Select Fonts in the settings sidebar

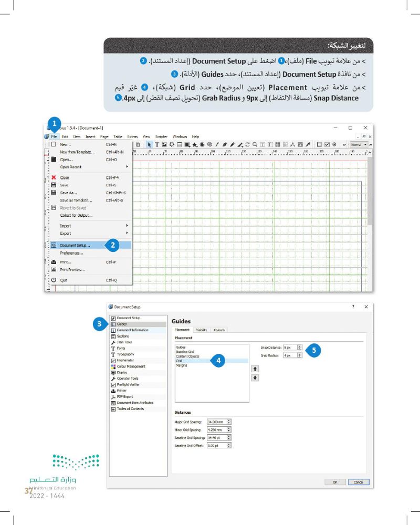point(138,348)
